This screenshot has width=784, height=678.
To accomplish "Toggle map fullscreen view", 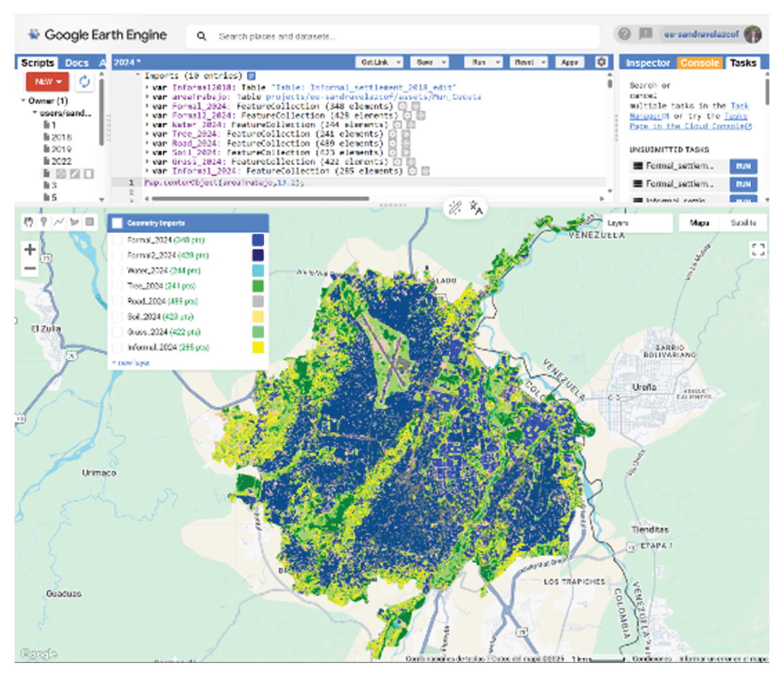I will (x=758, y=250).
